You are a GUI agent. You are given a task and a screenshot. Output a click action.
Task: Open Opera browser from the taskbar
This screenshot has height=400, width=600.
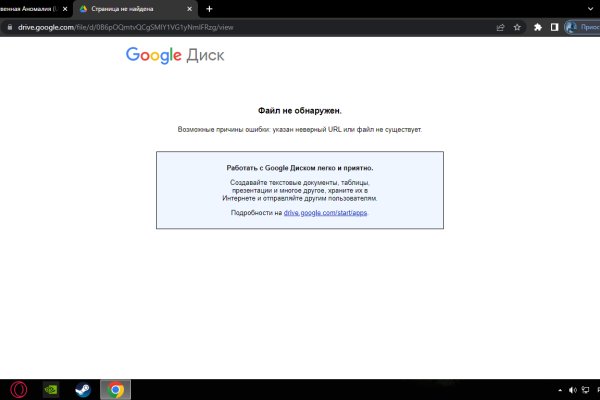pyautogui.click(x=18, y=389)
